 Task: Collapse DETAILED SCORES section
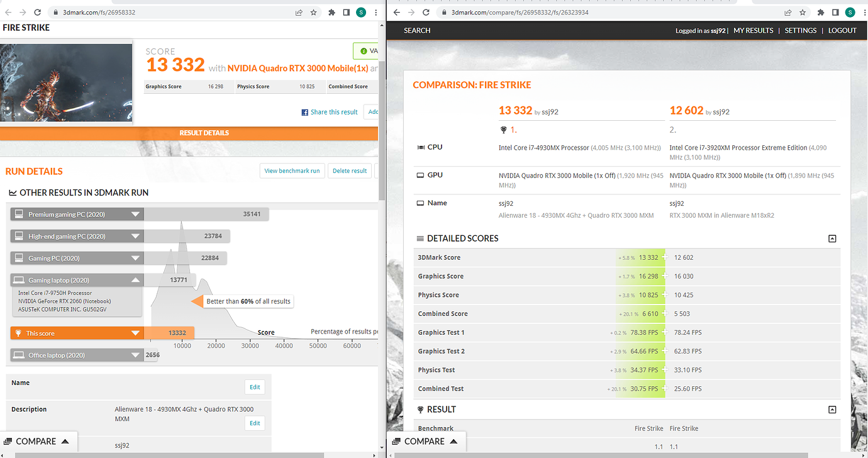[x=832, y=238]
